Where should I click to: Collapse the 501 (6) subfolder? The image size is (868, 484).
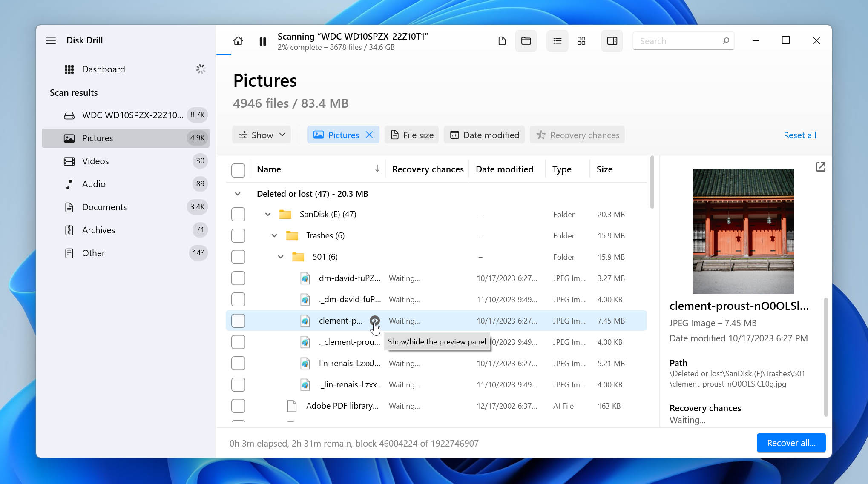pyautogui.click(x=281, y=257)
